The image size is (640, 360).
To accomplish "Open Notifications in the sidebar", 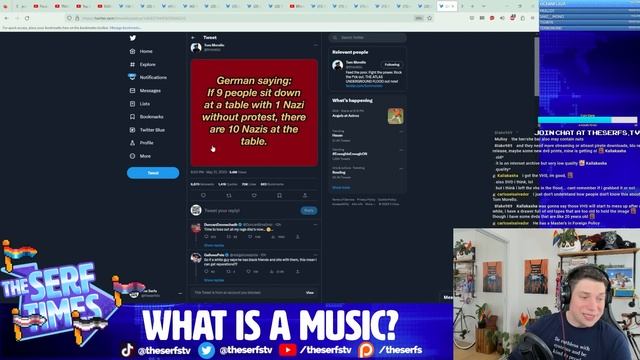I will pos(148,77).
